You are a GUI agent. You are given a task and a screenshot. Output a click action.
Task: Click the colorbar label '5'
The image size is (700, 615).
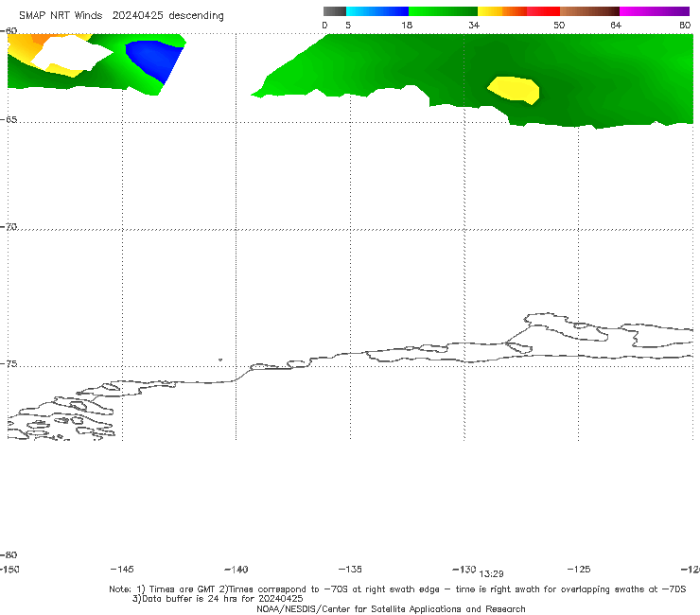click(348, 25)
